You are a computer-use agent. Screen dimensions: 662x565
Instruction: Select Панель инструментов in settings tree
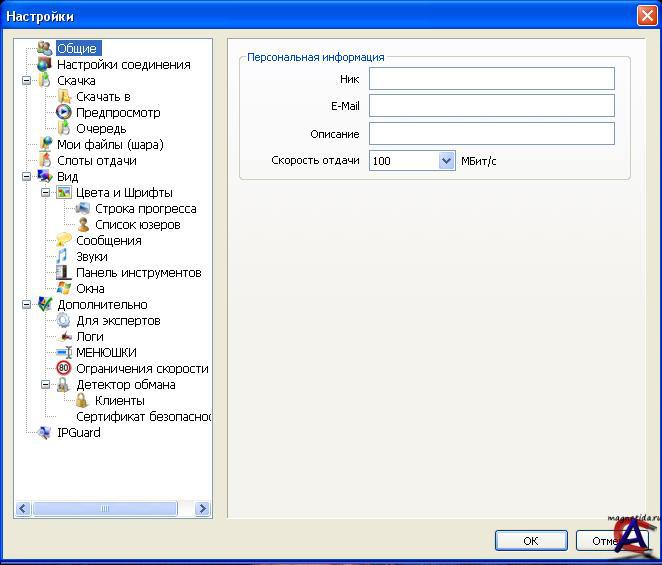tap(138, 273)
